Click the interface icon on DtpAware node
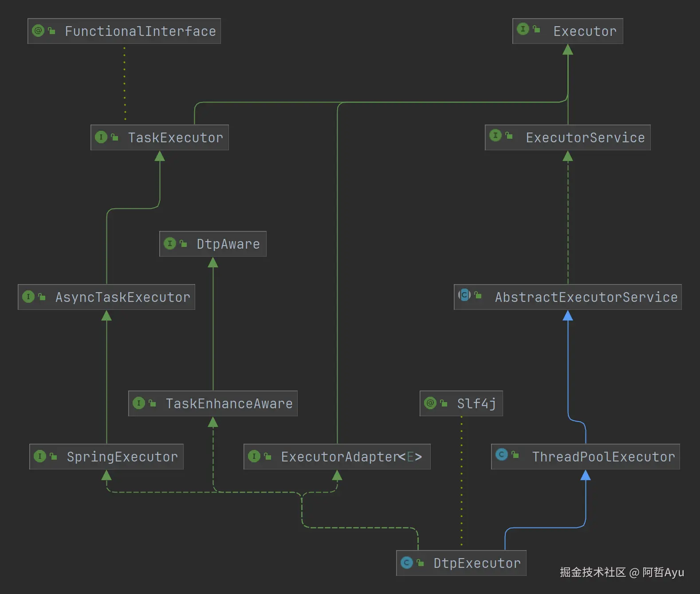Screen dimensions: 700x594 170,243
